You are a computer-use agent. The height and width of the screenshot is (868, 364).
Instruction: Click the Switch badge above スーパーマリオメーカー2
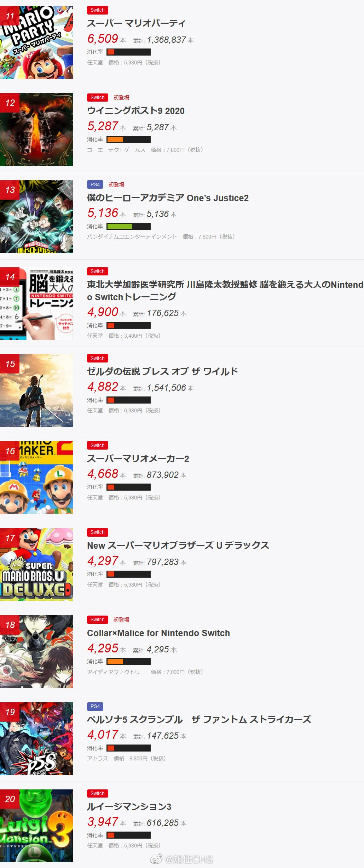[98, 445]
